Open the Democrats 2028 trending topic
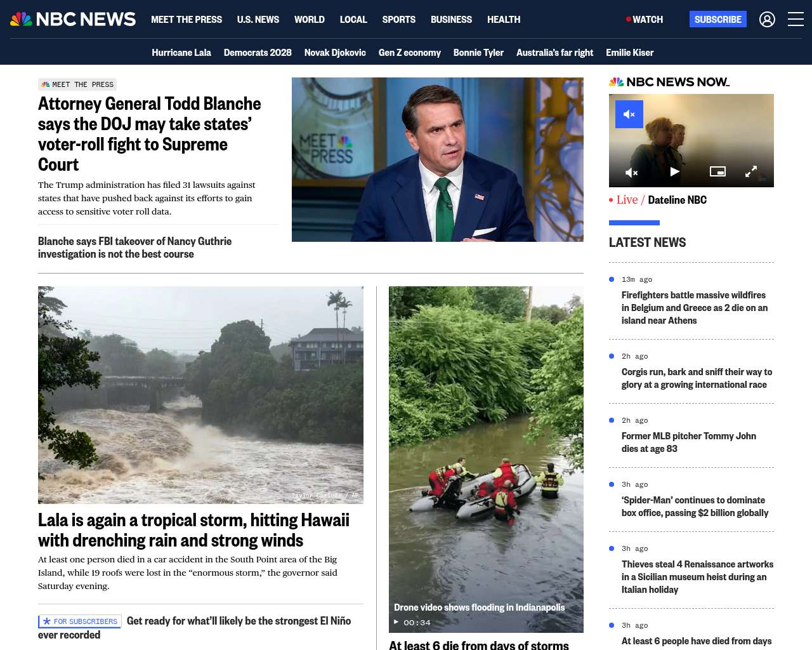812x650 pixels. 258,53
